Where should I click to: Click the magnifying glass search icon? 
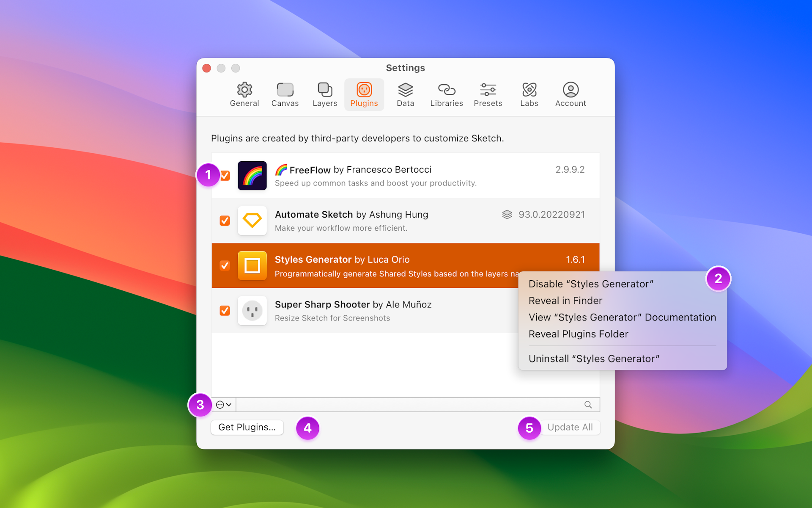click(588, 405)
